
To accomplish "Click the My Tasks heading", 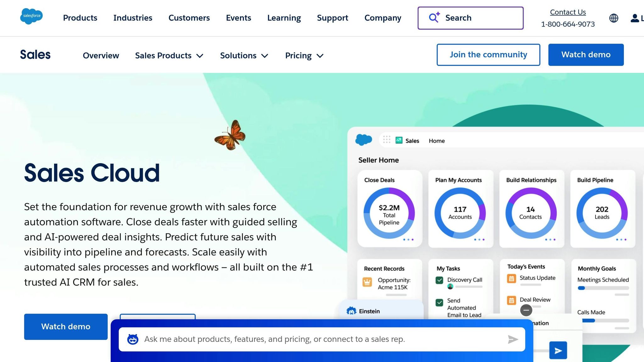I will tap(448, 269).
